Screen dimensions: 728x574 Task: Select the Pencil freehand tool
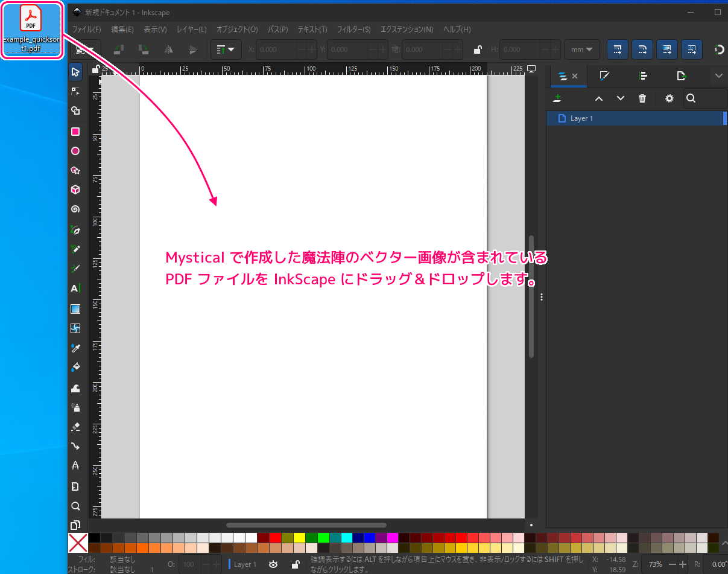(x=75, y=249)
